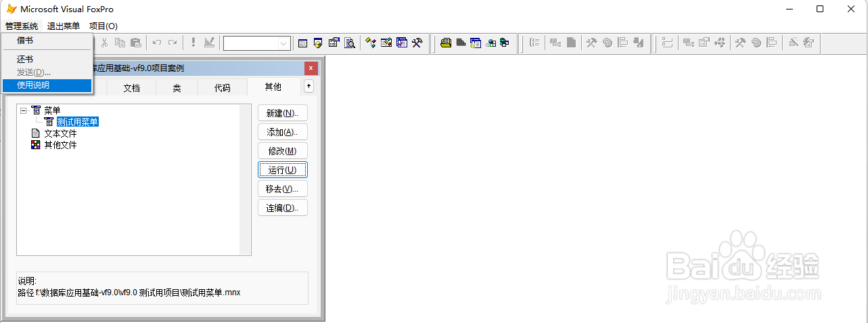Click the tree list vertical scrollbar
868x323 pixels.
point(245,179)
